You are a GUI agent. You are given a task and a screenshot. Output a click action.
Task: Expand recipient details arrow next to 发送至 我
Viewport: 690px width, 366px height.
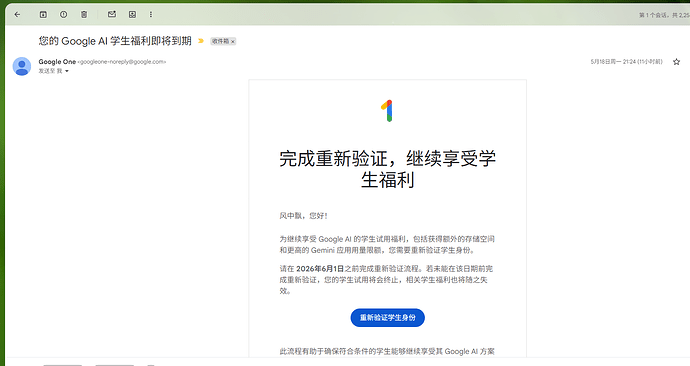pos(67,71)
